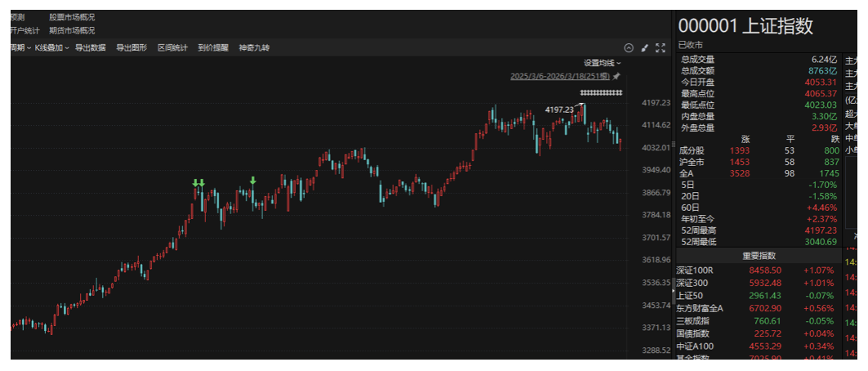Image resolution: width=868 pixels, height=371 pixels.
Task: Click the 区间统计 interval statistics button
Action: point(172,48)
